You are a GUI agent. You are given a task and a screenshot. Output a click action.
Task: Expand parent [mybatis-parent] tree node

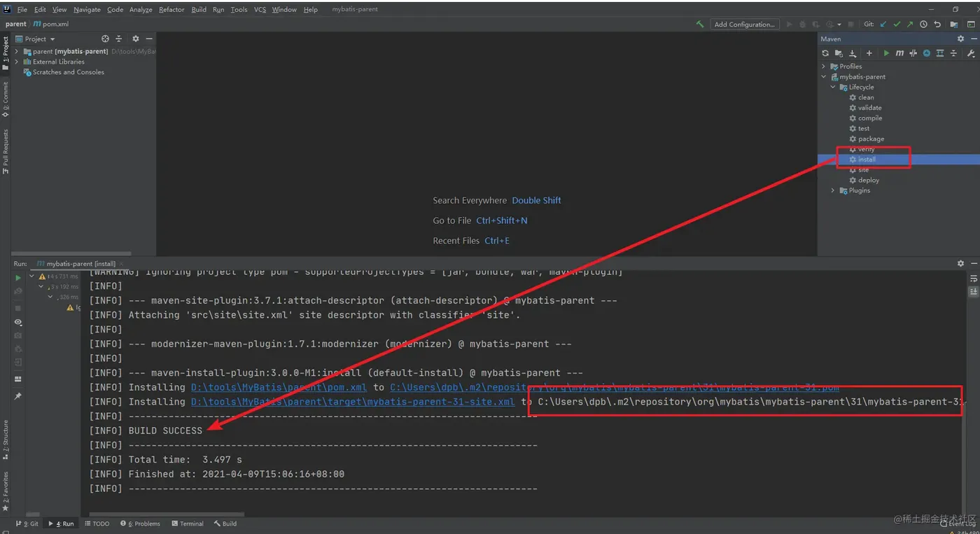pyautogui.click(x=17, y=51)
